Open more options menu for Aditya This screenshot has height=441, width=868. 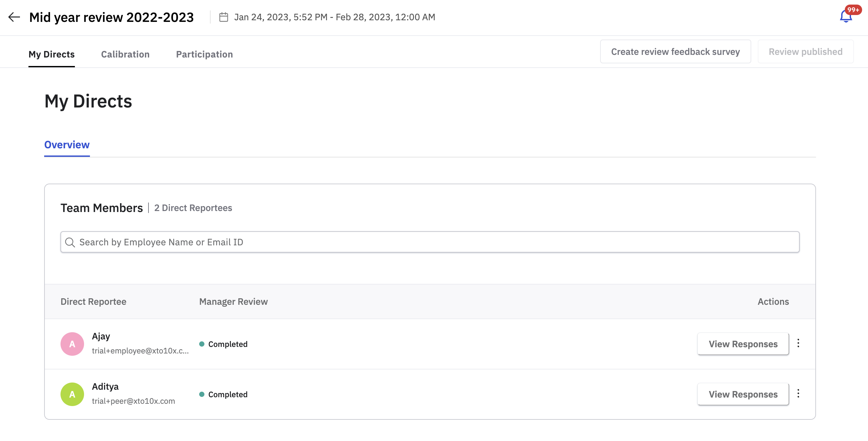(798, 393)
